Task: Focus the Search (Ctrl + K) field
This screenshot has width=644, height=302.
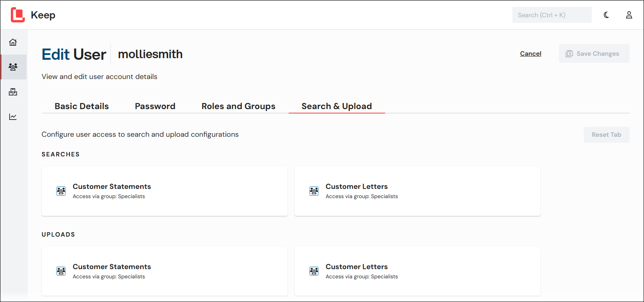Action: pos(552,15)
